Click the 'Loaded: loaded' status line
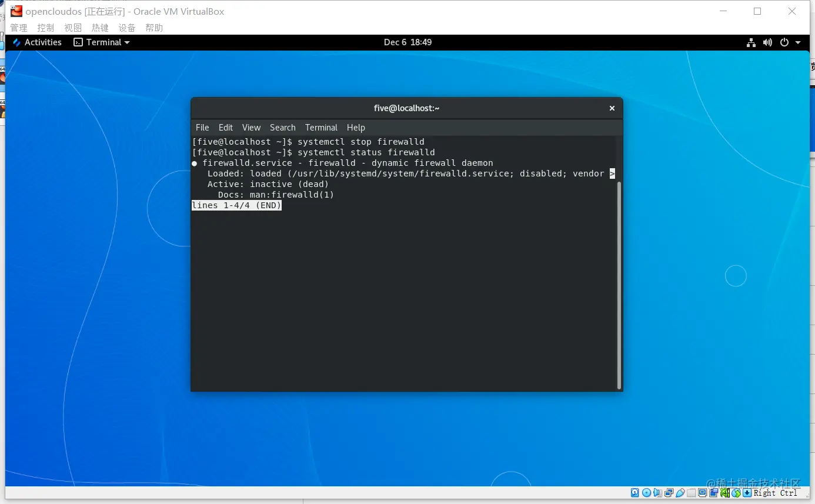 [x=406, y=173]
